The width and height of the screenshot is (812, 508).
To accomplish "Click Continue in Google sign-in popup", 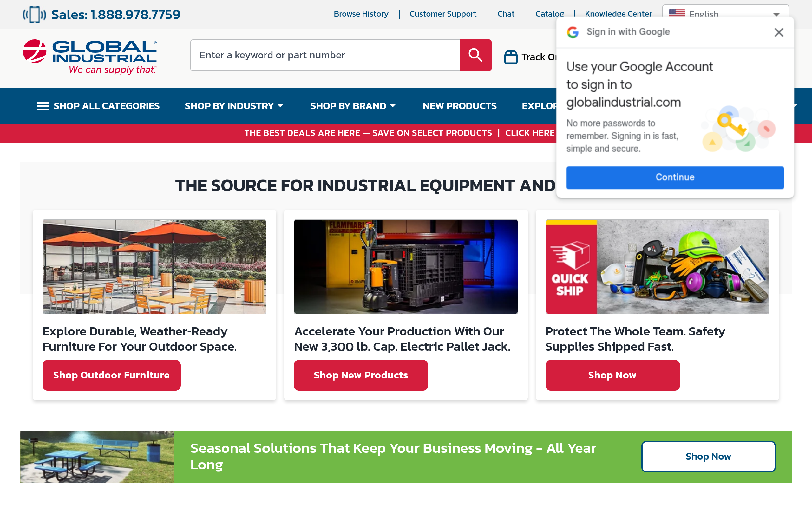I will coord(675,177).
